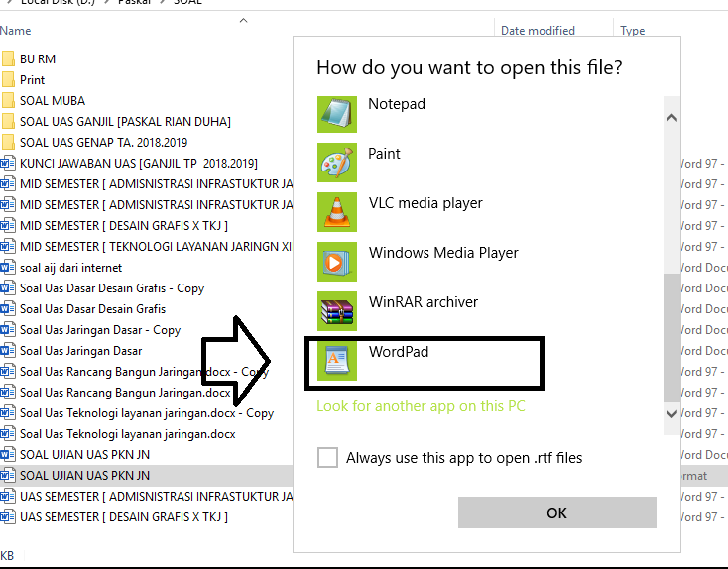This screenshot has height=569, width=728.
Task: Click the app list scrollbar thumb
Action: click(x=671, y=338)
